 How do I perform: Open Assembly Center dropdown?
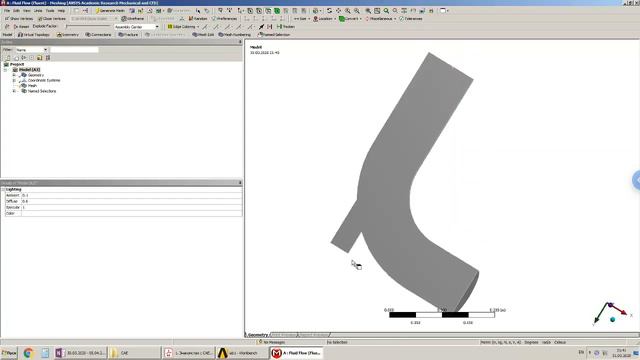(136, 27)
